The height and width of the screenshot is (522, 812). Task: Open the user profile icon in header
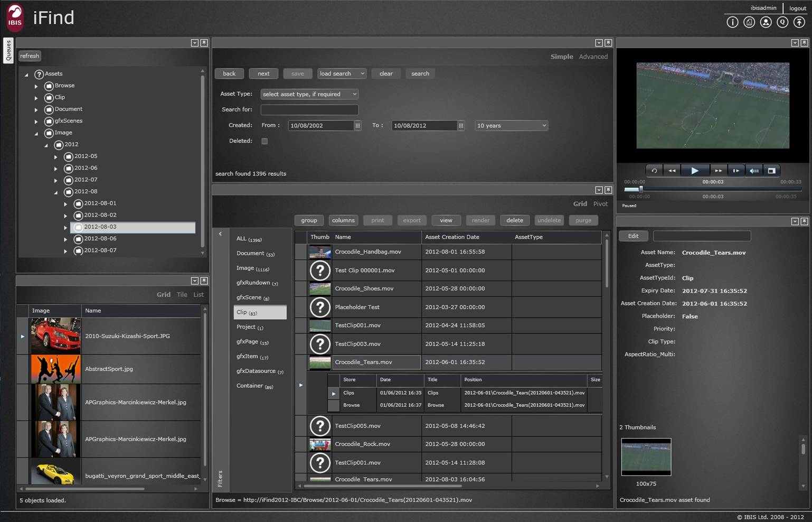click(766, 22)
